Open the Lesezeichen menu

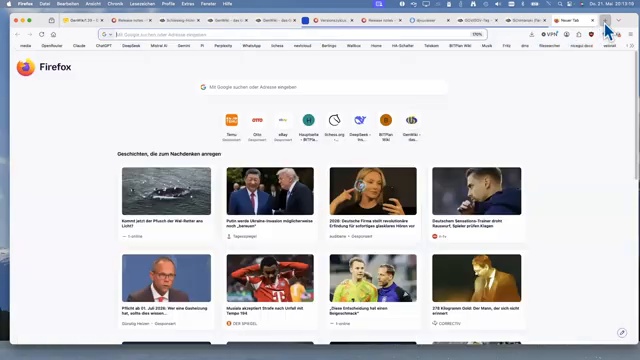[x=142, y=4]
